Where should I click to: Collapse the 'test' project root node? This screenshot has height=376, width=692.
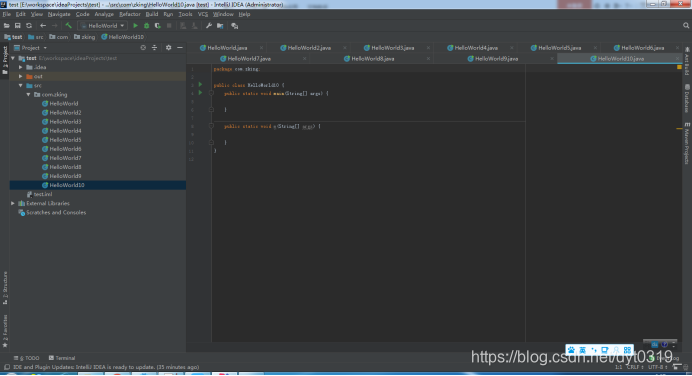(13, 58)
